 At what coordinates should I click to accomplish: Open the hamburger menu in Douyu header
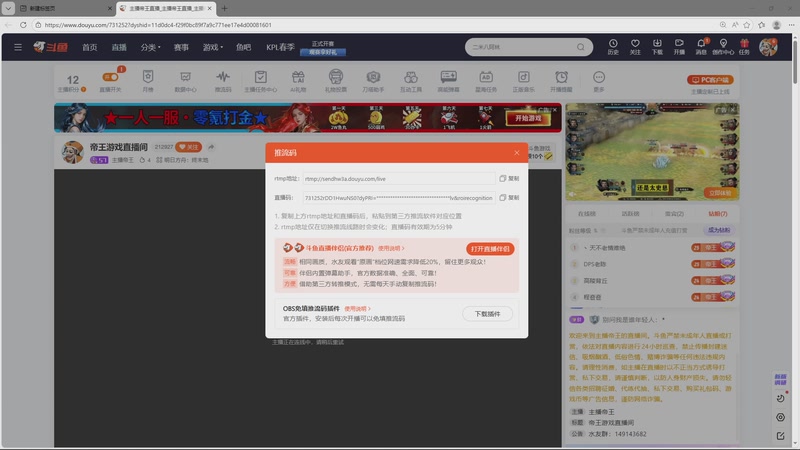pos(18,47)
